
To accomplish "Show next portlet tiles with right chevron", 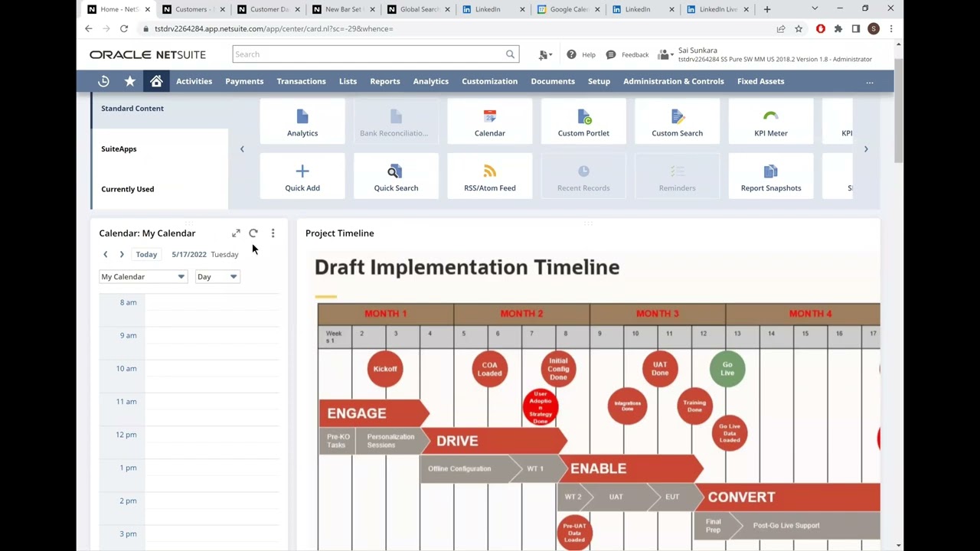I will click(x=866, y=149).
